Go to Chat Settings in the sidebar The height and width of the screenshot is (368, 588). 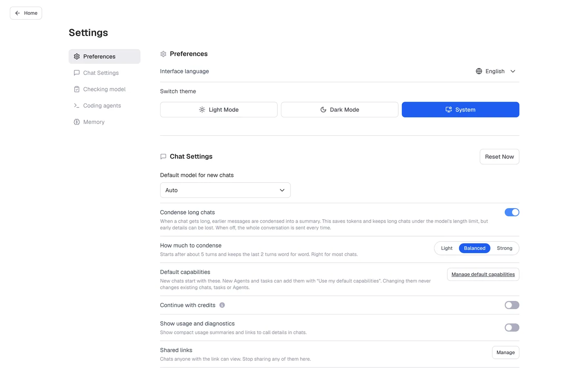pos(105,73)
